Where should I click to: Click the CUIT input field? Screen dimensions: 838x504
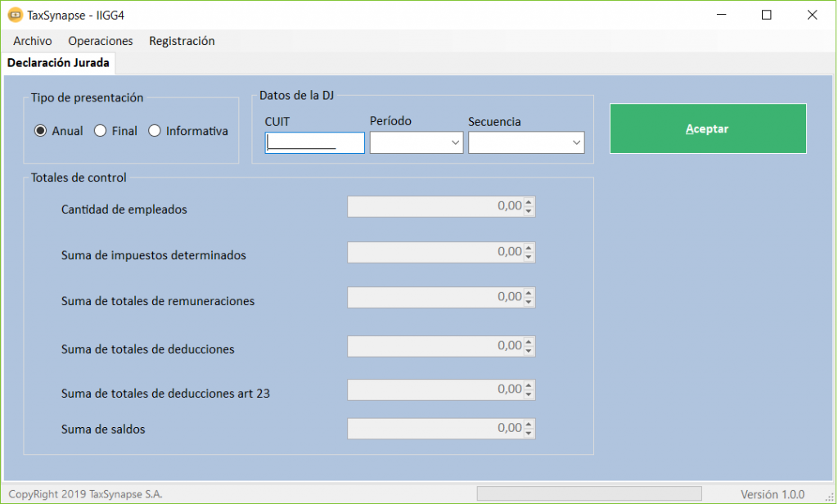click(x=314, y=143)
